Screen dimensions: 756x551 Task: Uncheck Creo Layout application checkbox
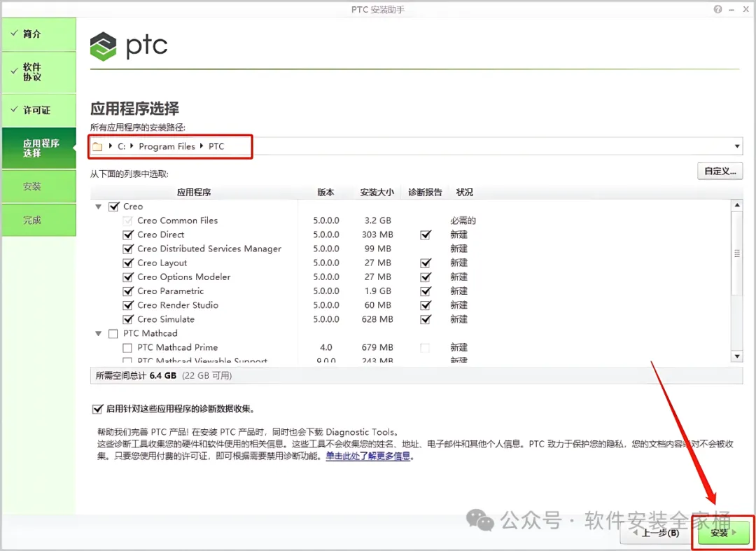(128, 263)
